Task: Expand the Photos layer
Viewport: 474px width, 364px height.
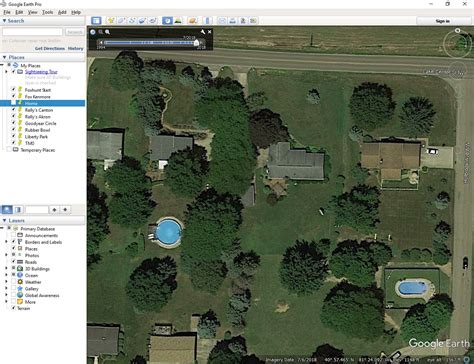Action: (6, 255)
